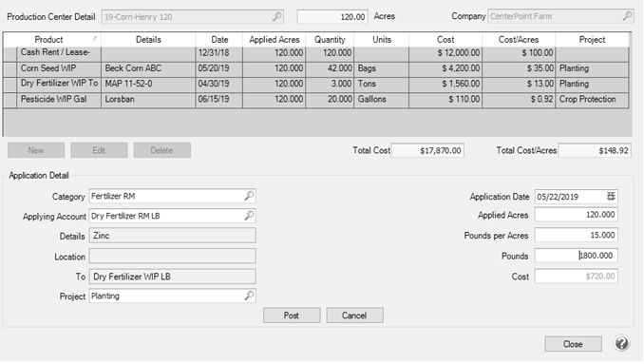Click the Cost/Acres column header

pos(519,40)
